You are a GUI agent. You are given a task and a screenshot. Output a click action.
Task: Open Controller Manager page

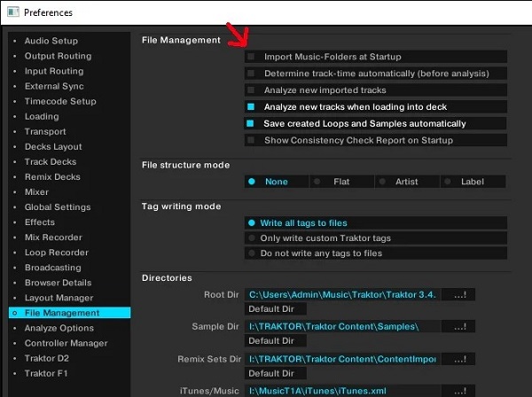(66, 343)
